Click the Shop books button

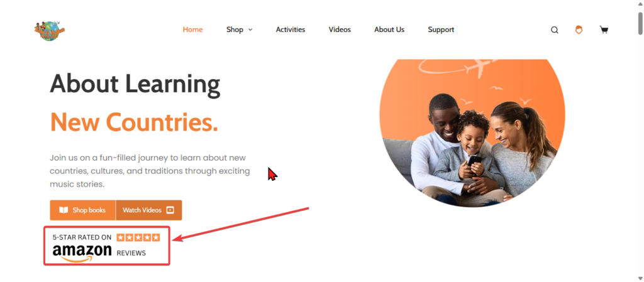point(83,210)
